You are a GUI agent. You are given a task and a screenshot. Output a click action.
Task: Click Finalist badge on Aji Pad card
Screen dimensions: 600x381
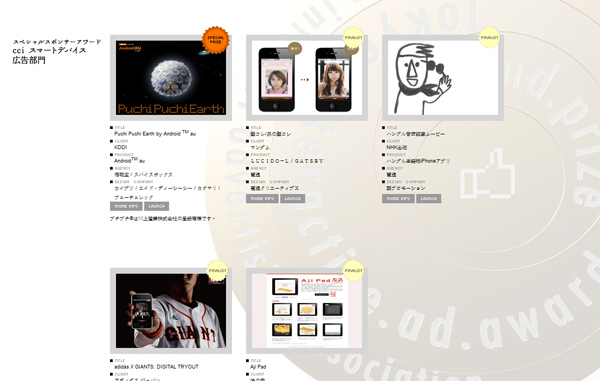tap(353, 270)
